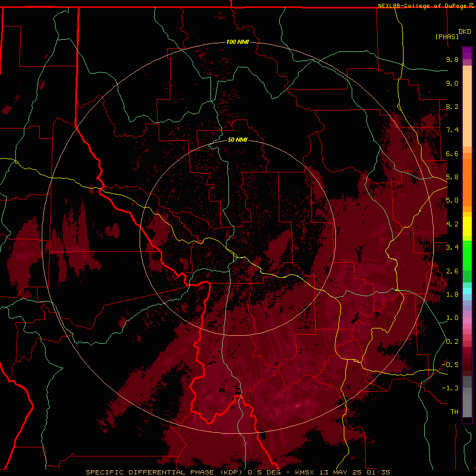Click the 6.6 legend label
The width and height of the screenshot is (476, 476).
(x=452, y=153)
